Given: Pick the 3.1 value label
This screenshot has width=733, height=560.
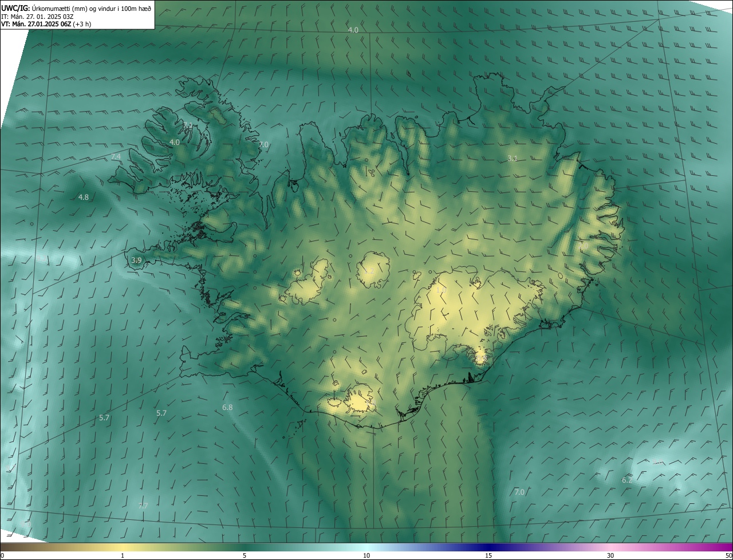Looking at the screenshot, I should (x=513, y=158).
